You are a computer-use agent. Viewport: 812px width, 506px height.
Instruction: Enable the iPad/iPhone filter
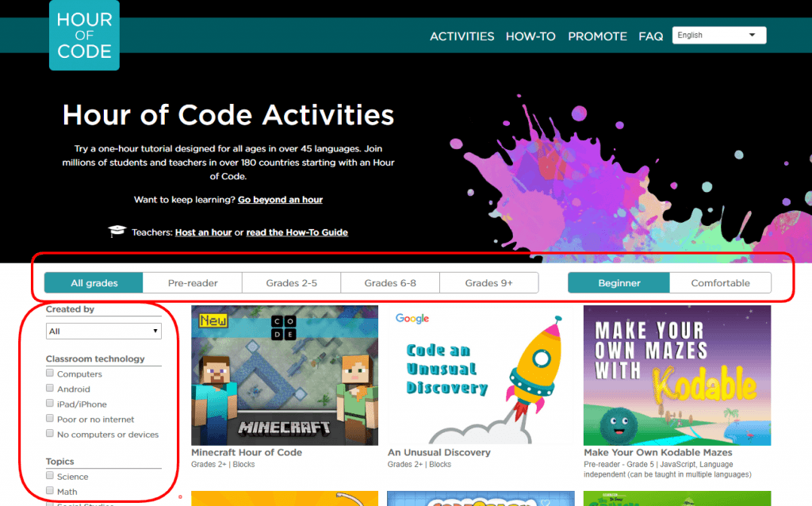click(49, 403)
